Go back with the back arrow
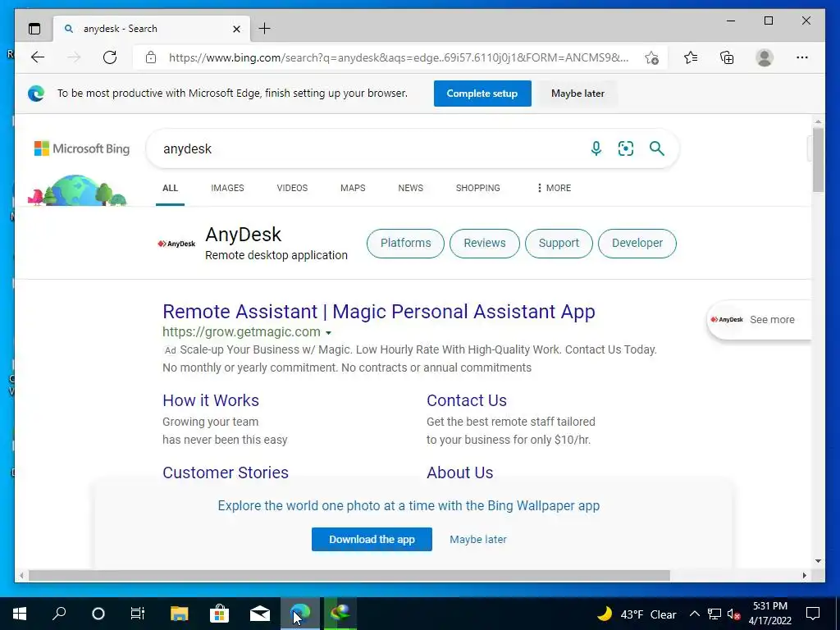The height and width of the screenshot is (630, 840). (x=38, y=57)
